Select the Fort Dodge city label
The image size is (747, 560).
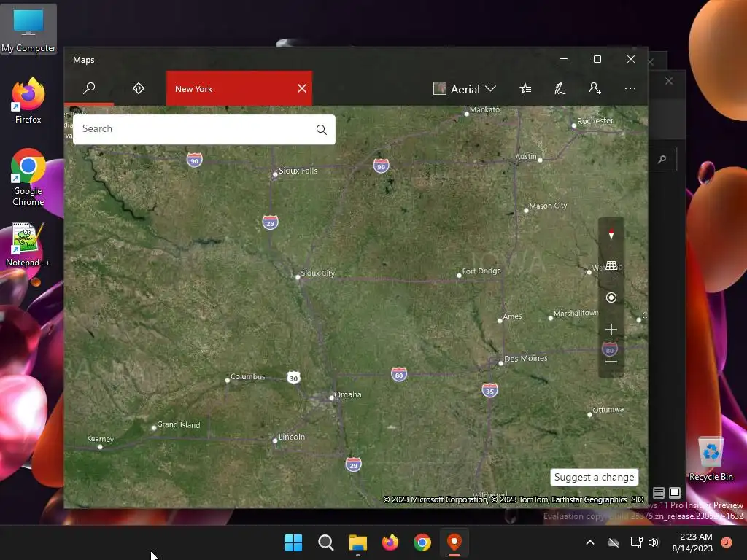pyautogui.click(x=481, y=271)
